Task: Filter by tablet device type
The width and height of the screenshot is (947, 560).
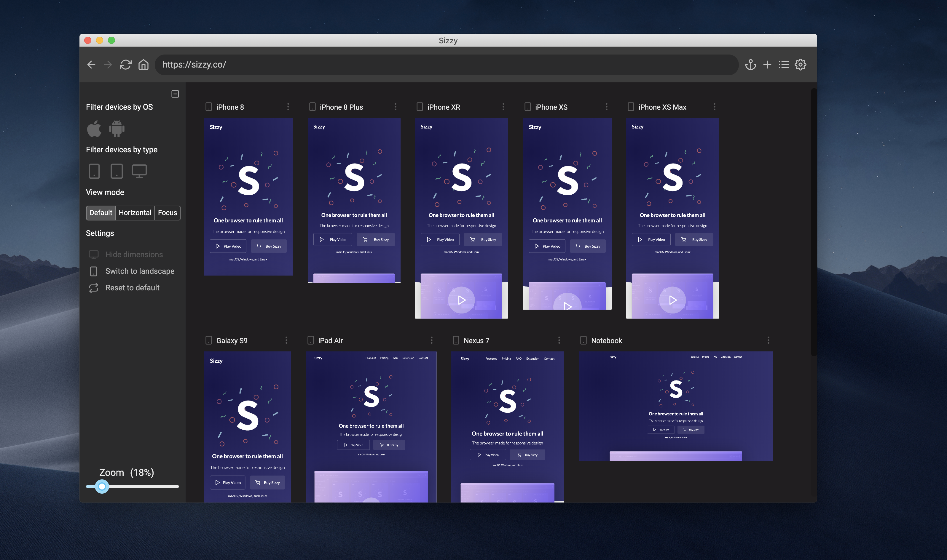Action: [117, 171]
